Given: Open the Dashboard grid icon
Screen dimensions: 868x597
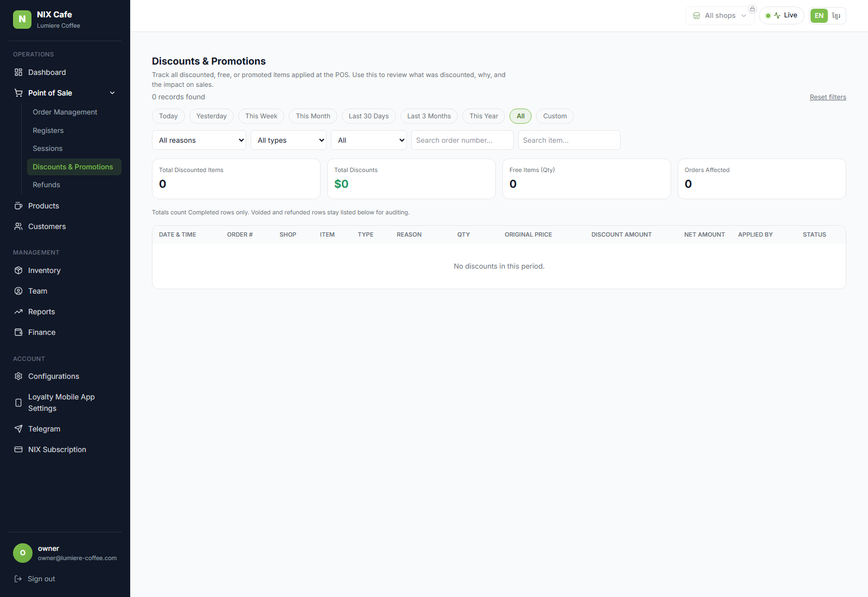Looking at the screenshot, I should pos(18,72).
